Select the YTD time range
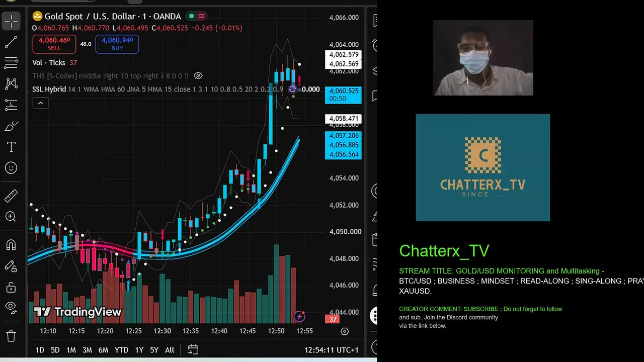 121,350
